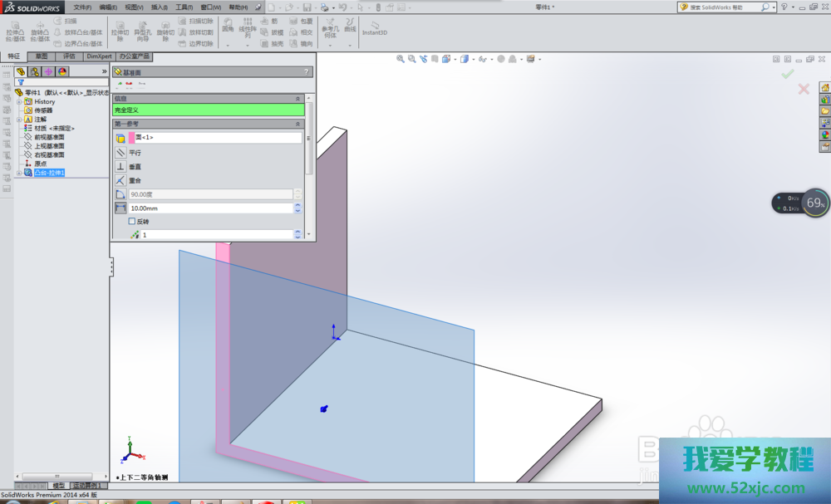Click the 圆角 (Fillet) button
The image size is (831, 504).
coord(228,24)
